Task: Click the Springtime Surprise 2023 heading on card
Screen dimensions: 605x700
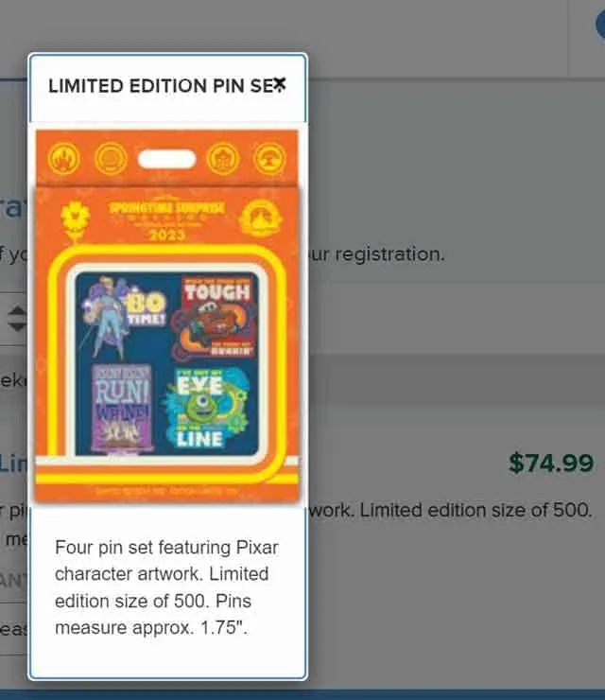Action: point(167,220)
